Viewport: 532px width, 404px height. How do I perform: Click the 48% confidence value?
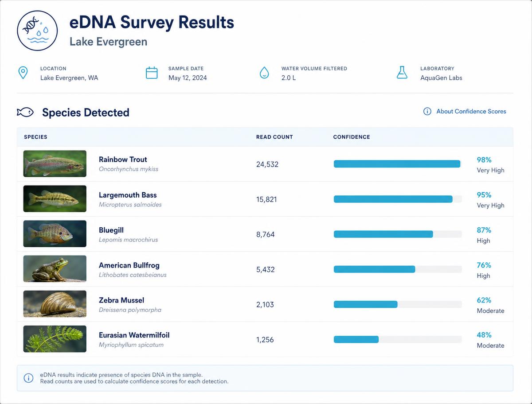click(x=484, y=335)
